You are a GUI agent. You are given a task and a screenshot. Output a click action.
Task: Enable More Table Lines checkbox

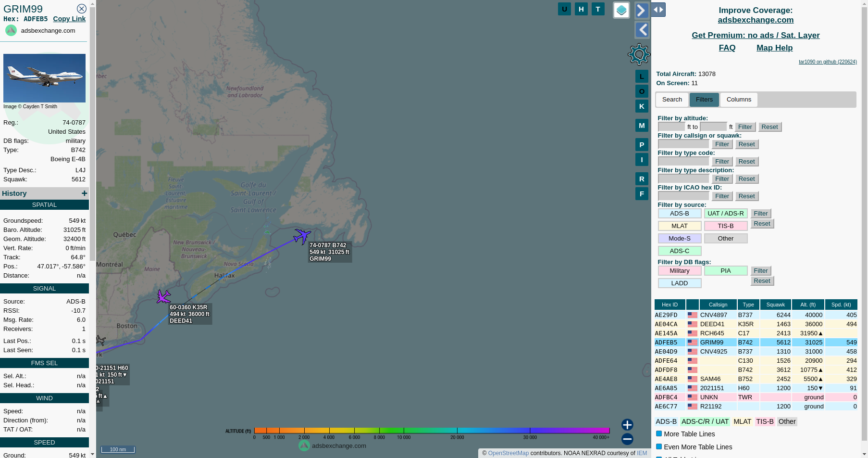tap(659, 433)
